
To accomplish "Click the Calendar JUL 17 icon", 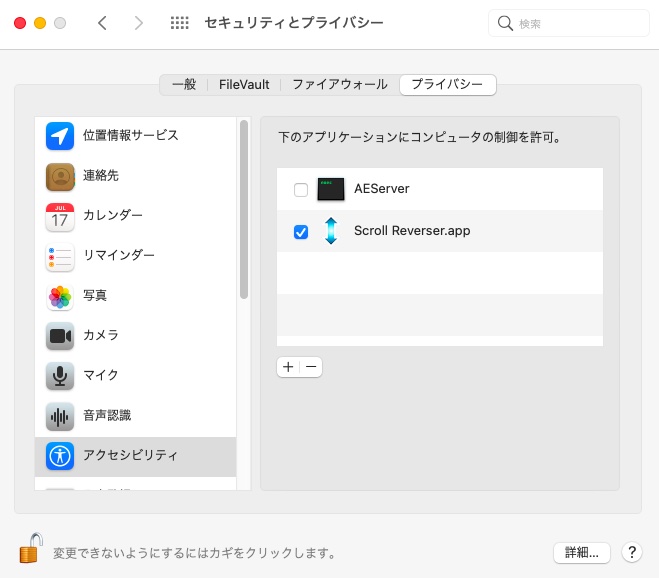I will pyautogui.click(x=60, y=217).
